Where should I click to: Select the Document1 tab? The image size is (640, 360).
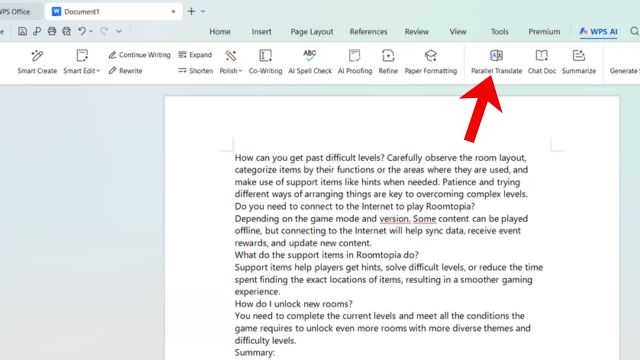(113, 11)
